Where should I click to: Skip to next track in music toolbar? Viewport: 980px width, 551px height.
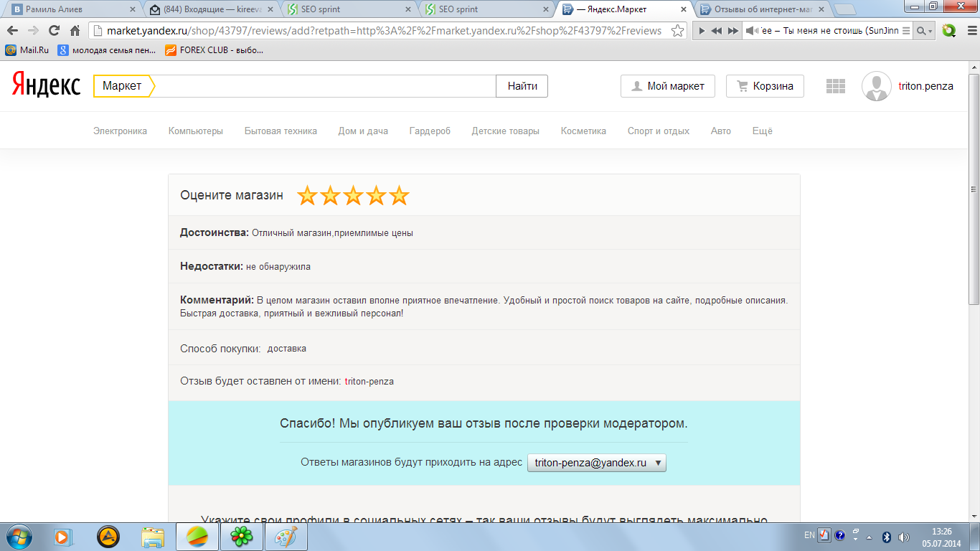(x=732, y=31)
